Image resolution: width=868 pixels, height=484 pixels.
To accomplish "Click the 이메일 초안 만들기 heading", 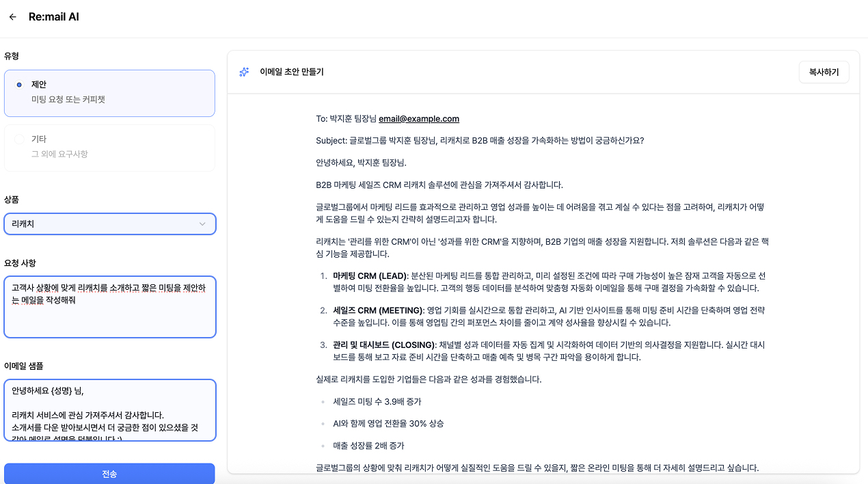I will (292, 72).
